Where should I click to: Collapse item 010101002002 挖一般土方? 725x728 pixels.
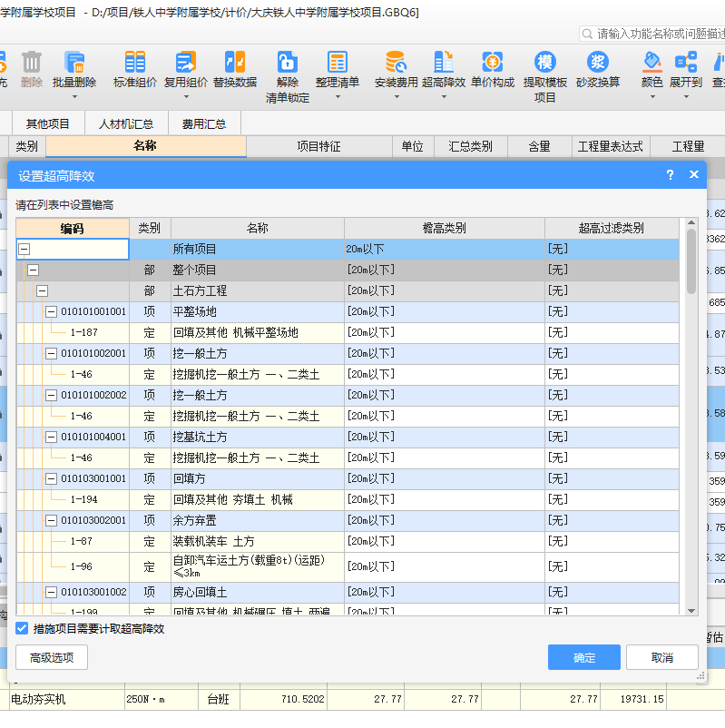coord(51,396)
